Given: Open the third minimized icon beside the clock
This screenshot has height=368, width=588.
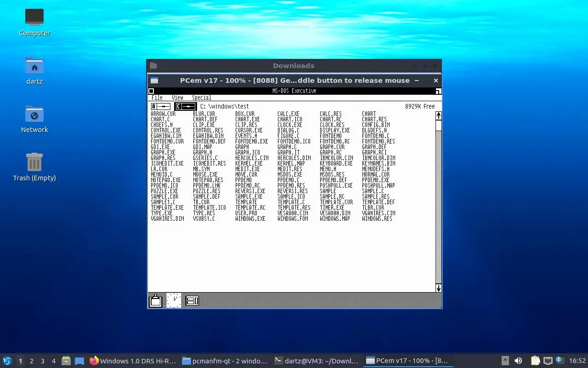Looking at the screenshot, I should pos(192,301).
